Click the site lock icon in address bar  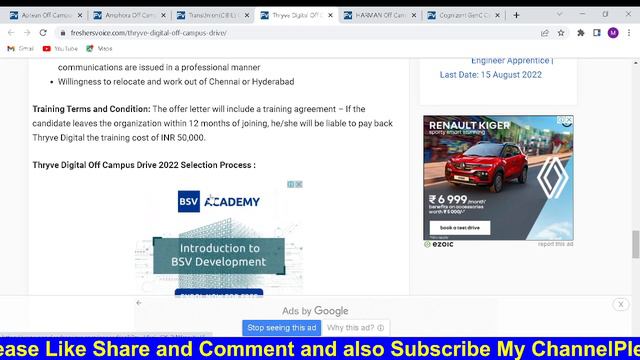[62, 33]
